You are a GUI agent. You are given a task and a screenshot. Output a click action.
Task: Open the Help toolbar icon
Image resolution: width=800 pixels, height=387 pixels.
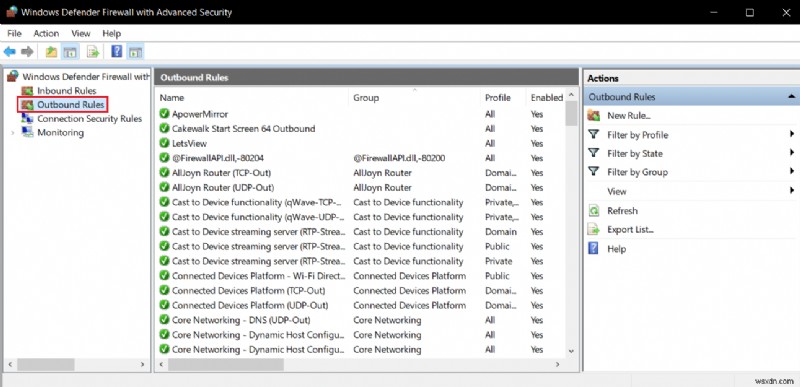(117, 51)
